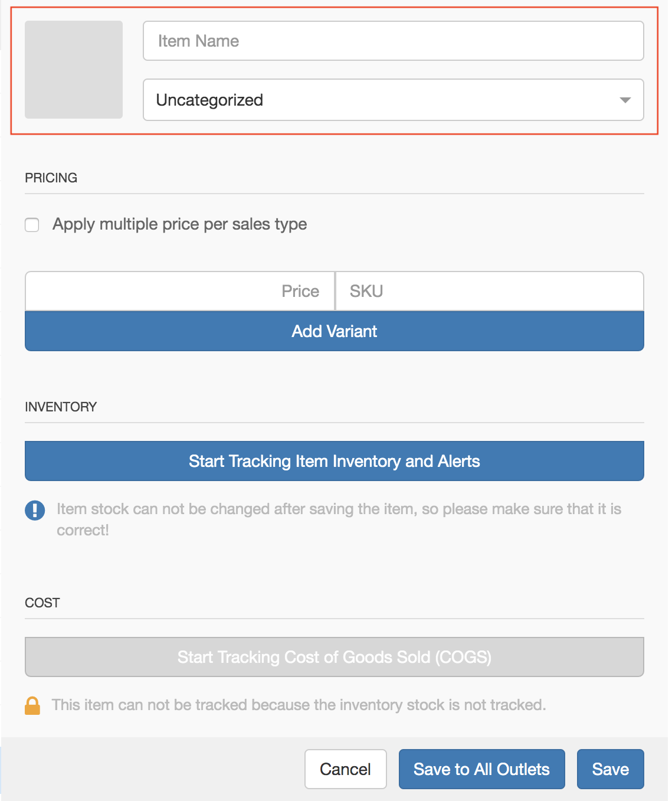Hit the Save button

(x=610, y=769)
